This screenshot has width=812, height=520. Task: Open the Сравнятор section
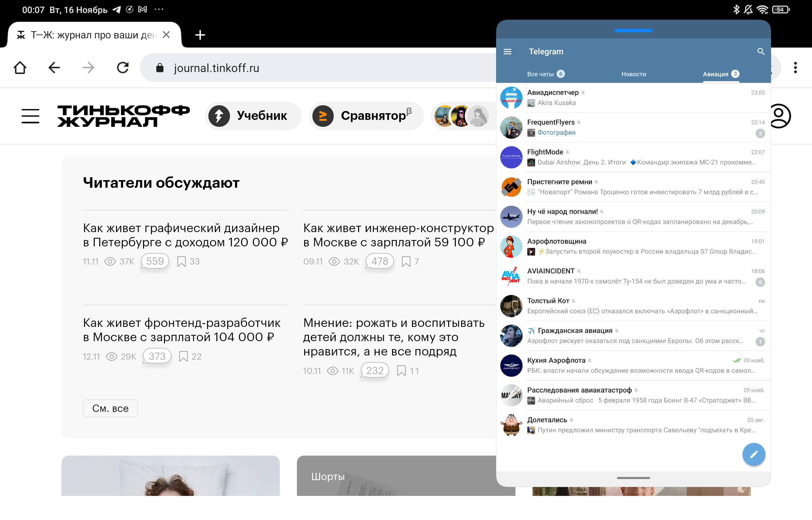coord(365,116)
